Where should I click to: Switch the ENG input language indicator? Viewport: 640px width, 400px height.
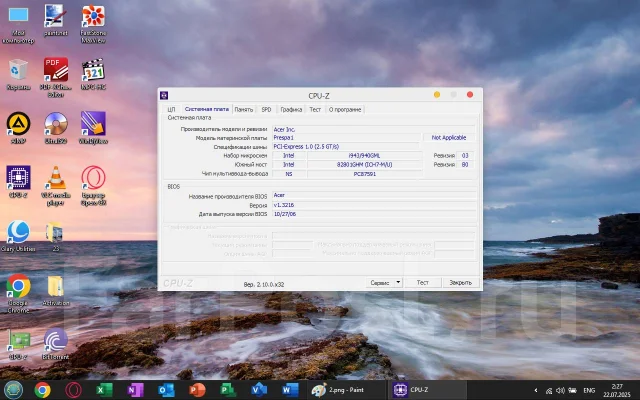(589, 391)
